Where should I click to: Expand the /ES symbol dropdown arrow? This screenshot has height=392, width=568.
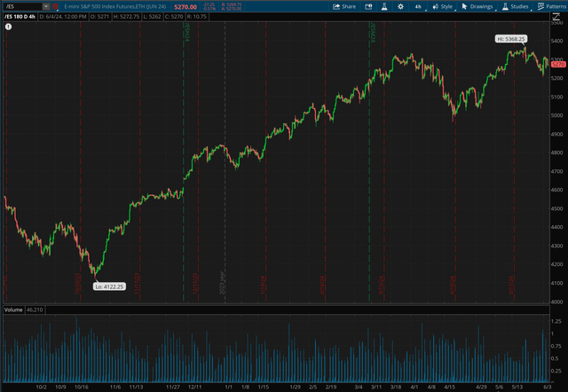(46, 6)
